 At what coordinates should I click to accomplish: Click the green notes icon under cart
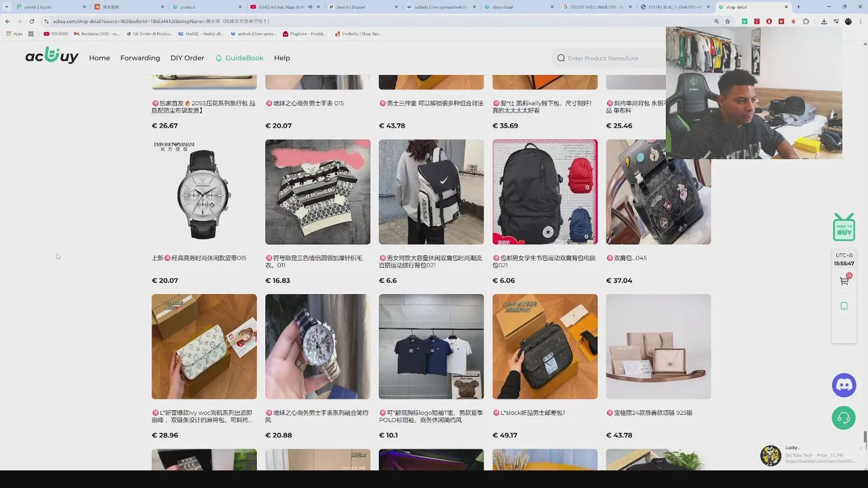[x=844, y=306]
